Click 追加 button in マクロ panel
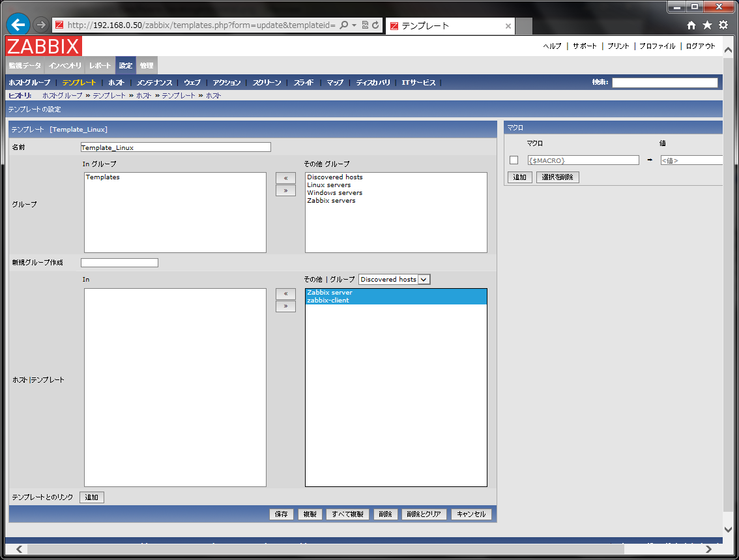Viewport: 739px width, 560px height. pyautogui.click(x=520, y=177)
